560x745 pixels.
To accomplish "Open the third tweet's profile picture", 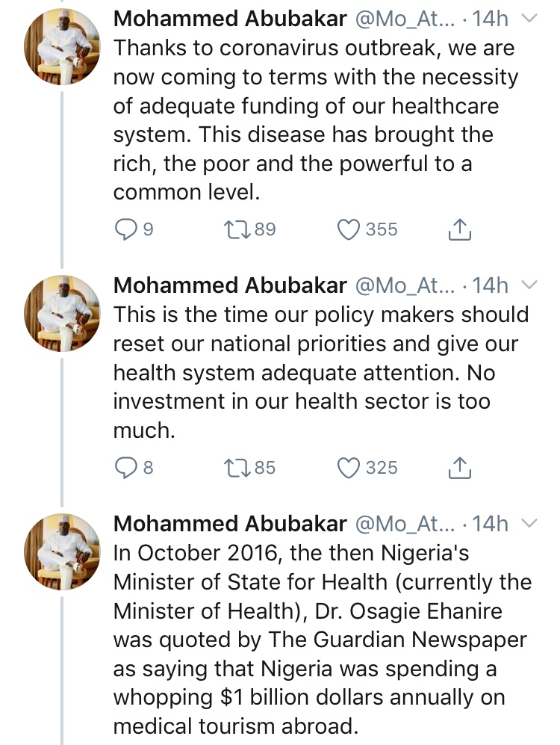I will (x=62, y=551).
